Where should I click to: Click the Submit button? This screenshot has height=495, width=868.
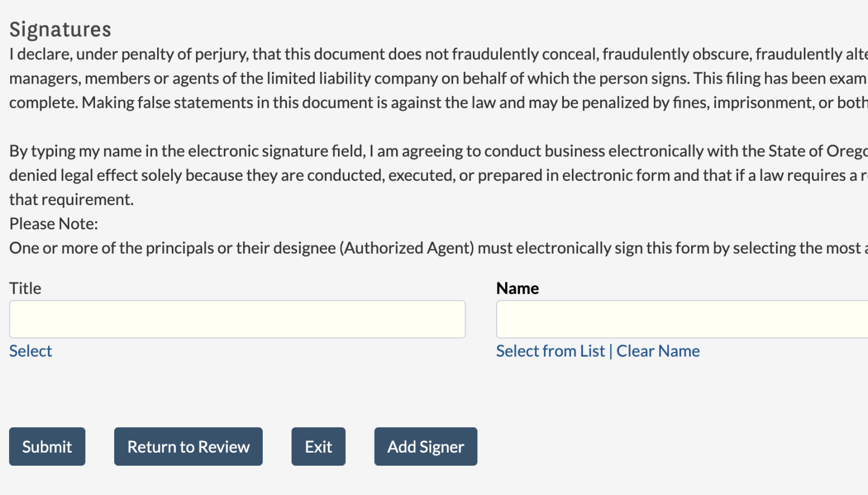pyautogui.click(x=47, y=446)
